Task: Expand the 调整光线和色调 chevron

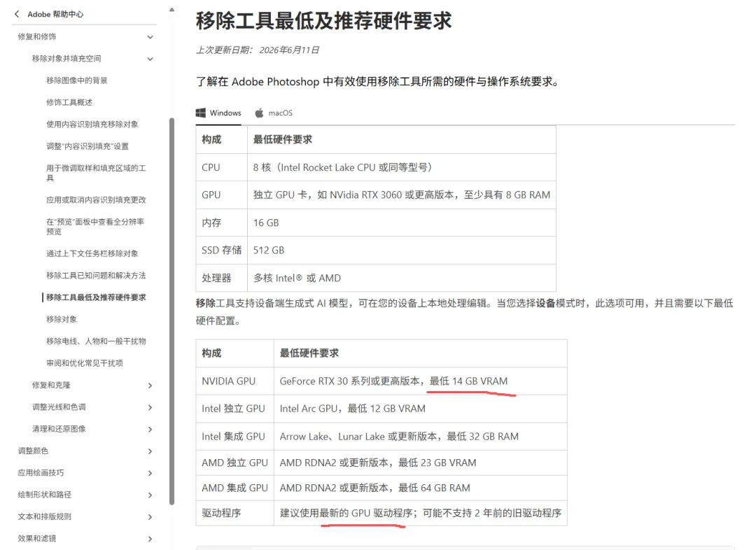Action: pyautogui.click(x=150, y=407)
